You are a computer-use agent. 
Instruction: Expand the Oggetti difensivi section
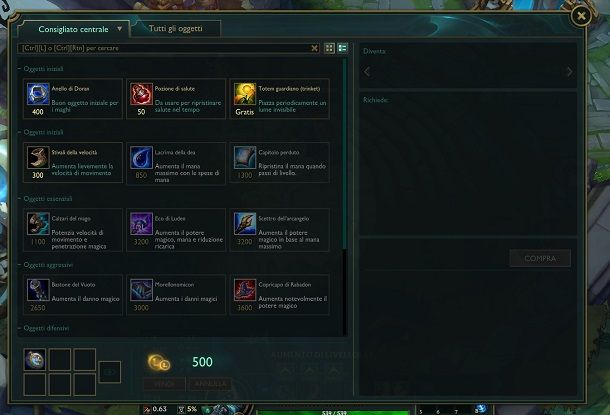pos(43,328)
